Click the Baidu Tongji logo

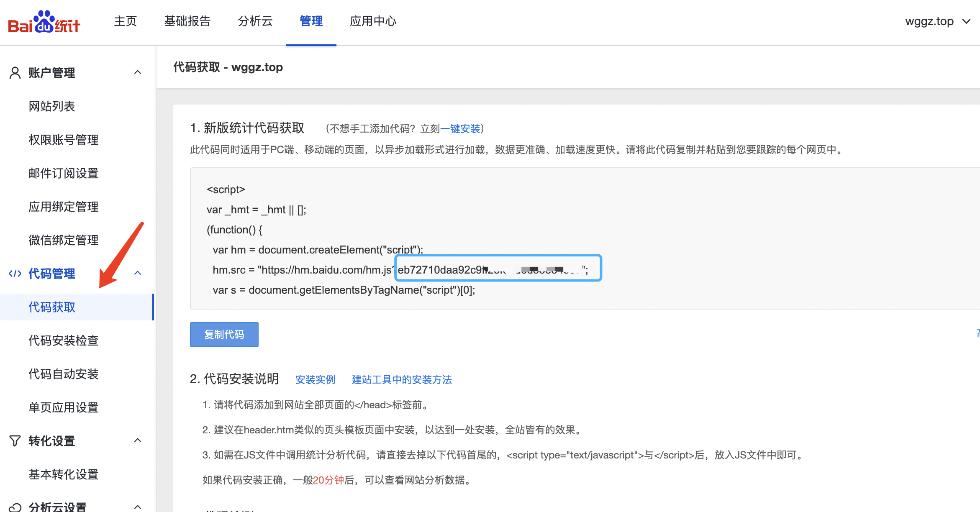click(x=44, y=22)
